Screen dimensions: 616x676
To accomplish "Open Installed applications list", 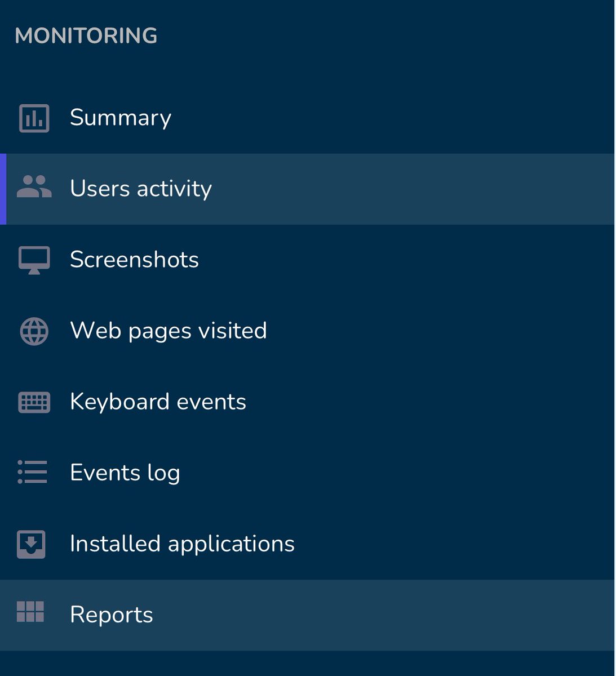I will point(307,544).
